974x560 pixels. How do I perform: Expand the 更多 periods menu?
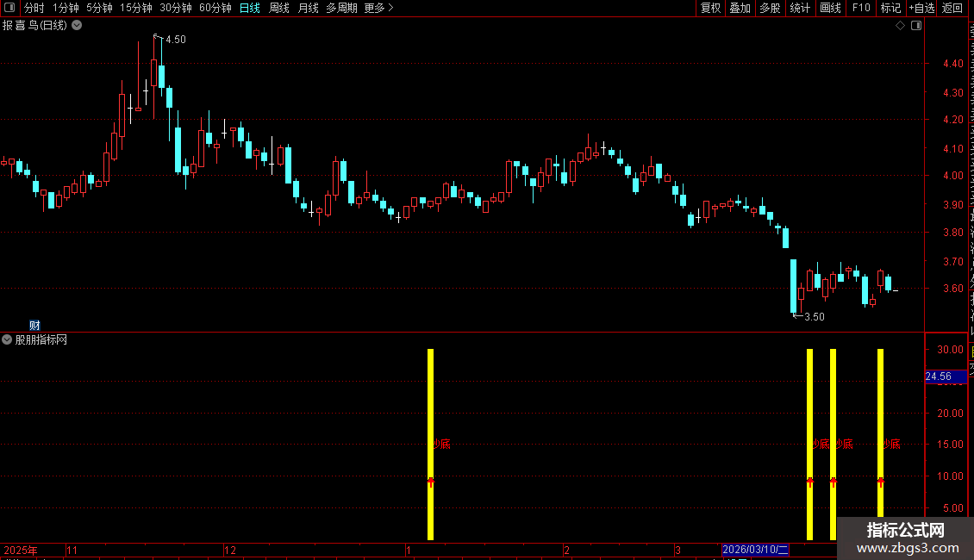pyautogui.click(x=378, y=8)
